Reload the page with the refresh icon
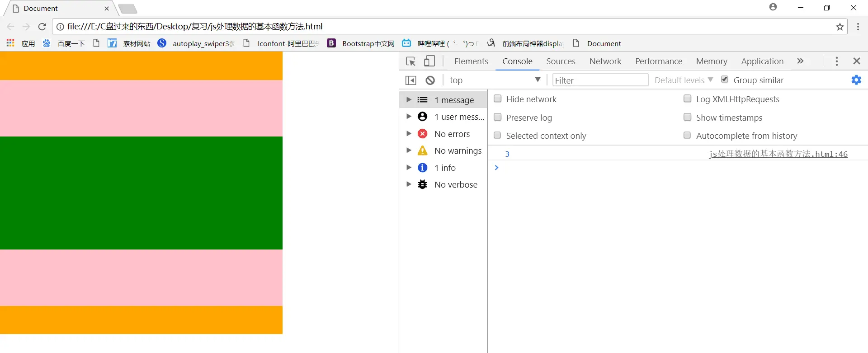This screenshot has width=868, height=353. click(42, 27)
